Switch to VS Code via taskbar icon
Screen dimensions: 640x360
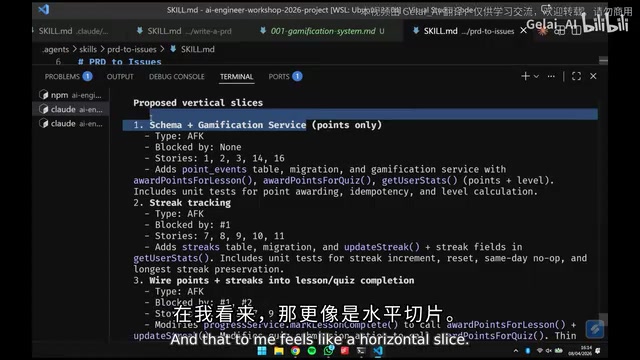[x=378, y=351]
